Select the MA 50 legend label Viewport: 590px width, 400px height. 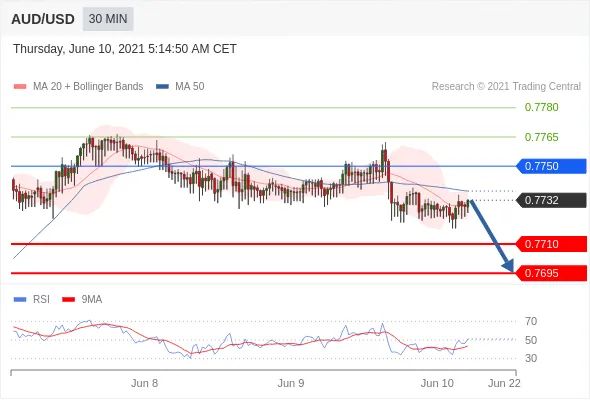coord(190,87)
